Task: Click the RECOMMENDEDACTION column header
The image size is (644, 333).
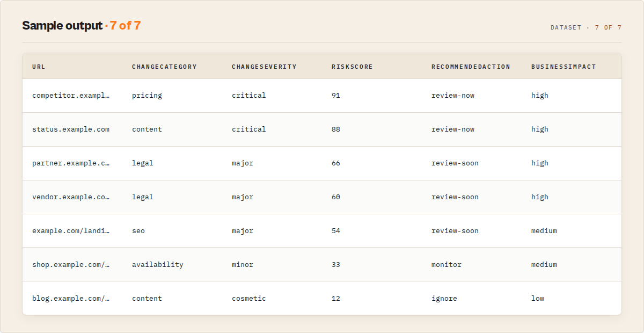Action: [x=471, y=67]
